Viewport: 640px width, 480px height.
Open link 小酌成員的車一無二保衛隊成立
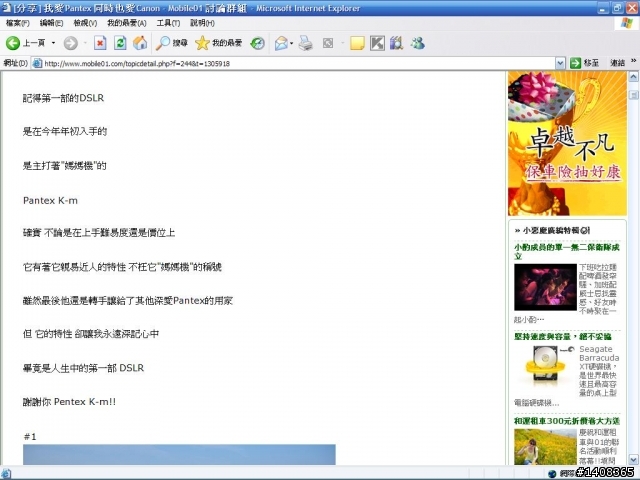click(x=567, y=251)
